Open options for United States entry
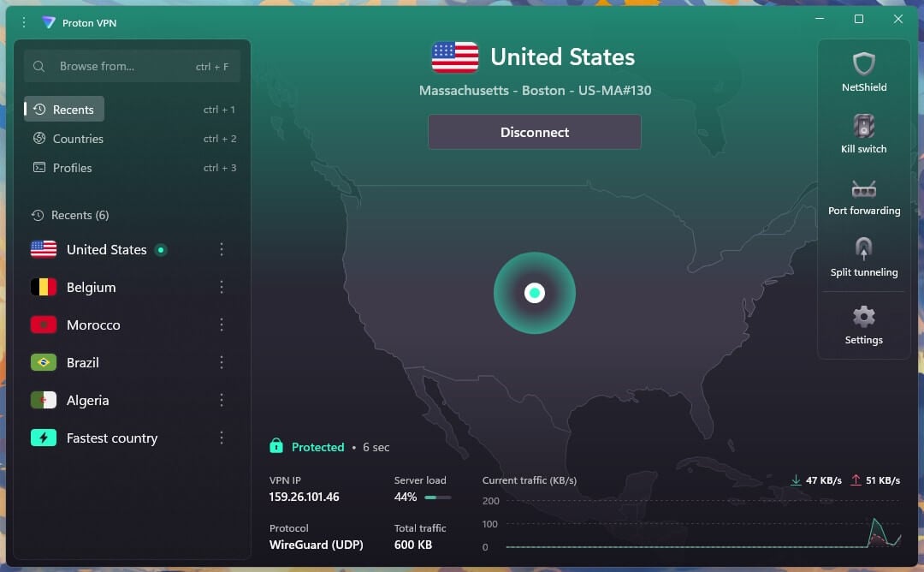924x572 pixels. (x=222, y=249)
